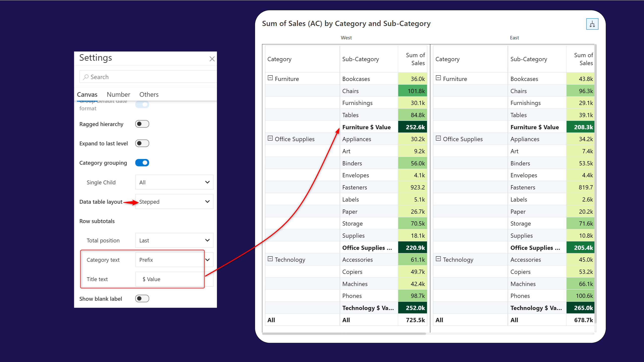Image resolution: width=644 pixels, height=362 pixels.
Task: Collapse the East Furniture category
Action: [438, 78]
